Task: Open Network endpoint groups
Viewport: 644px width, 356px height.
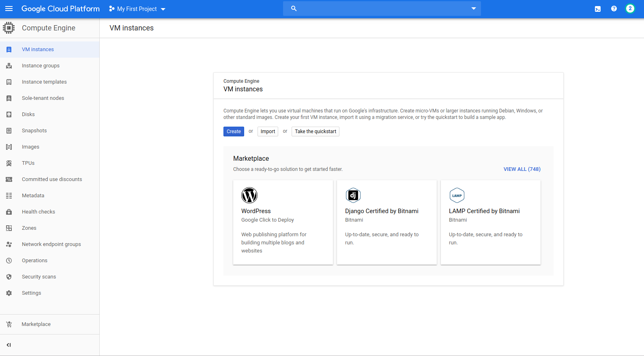Action: [x=49, y=244]
